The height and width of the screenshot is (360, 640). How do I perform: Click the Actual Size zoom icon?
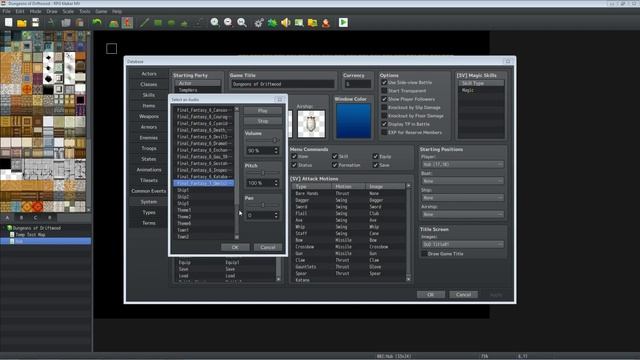coord(242,22)
